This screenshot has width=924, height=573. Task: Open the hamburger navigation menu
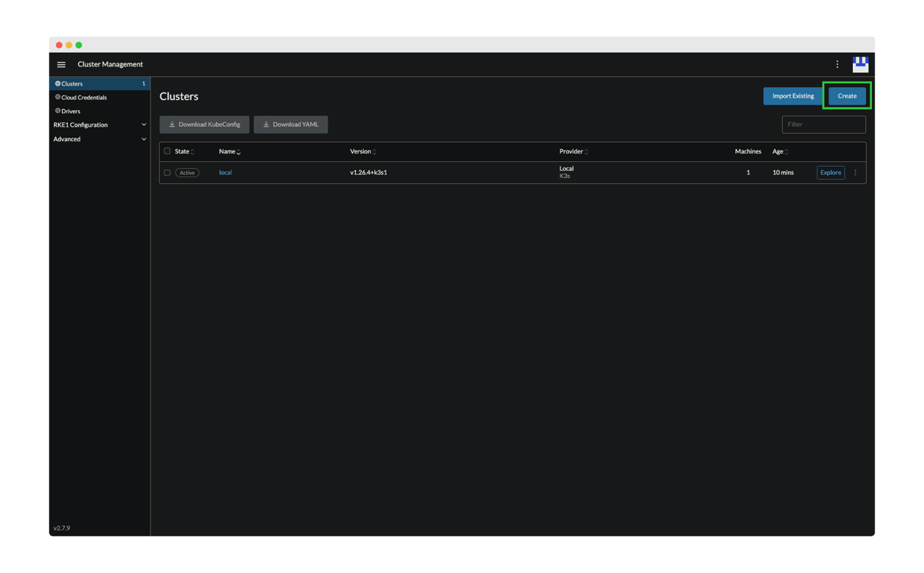(61, 64)
